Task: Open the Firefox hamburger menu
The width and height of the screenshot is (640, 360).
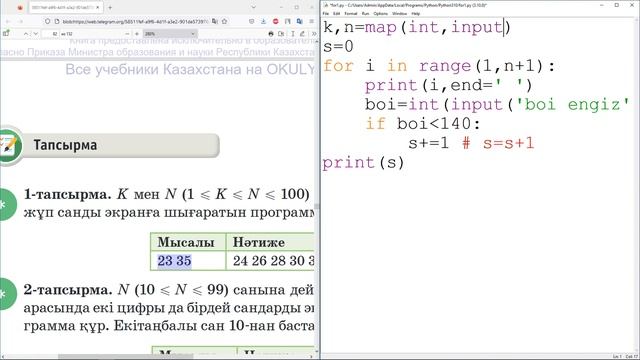Action: (x=311, y=21)
